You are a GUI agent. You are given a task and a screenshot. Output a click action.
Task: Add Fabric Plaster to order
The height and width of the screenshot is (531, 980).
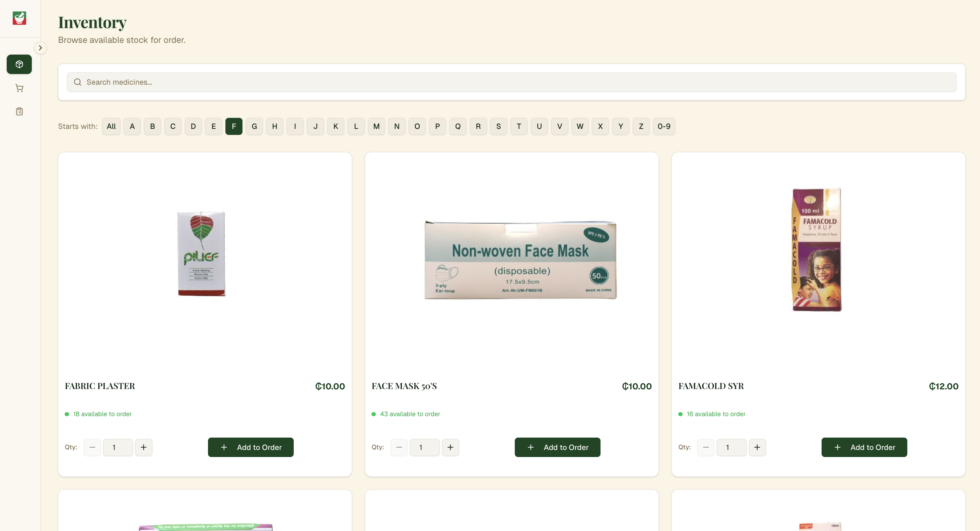tap(251, 447)
